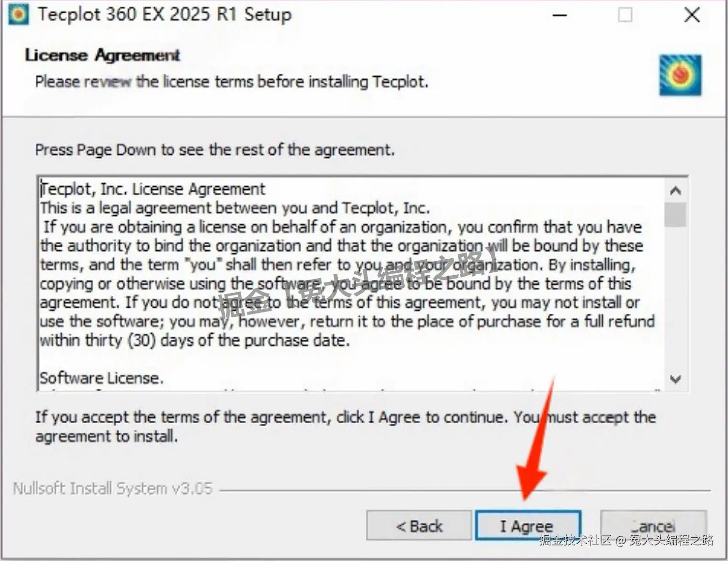Click the license text scroll-up arrow
This screenshot has width=728, height=561.
[x=676, y=191]
